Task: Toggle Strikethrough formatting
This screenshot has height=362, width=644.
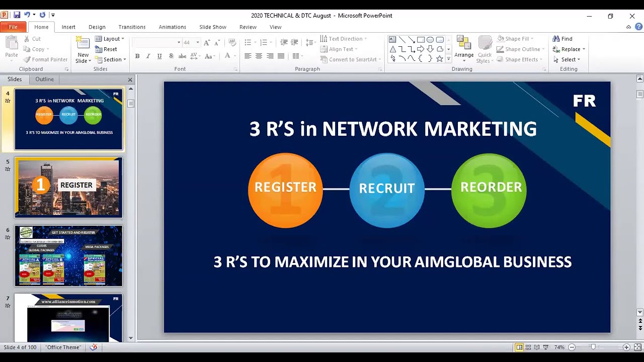Action: point(182,56)
